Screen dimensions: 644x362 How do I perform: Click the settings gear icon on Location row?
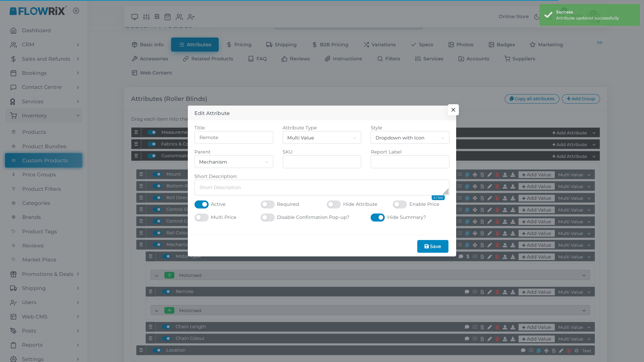click(576, 351)
